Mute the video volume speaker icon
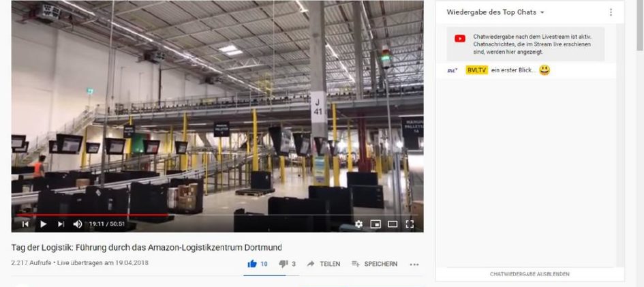This screenshot has height=287, width=644. pyautogui.click(x=78, y=224)
